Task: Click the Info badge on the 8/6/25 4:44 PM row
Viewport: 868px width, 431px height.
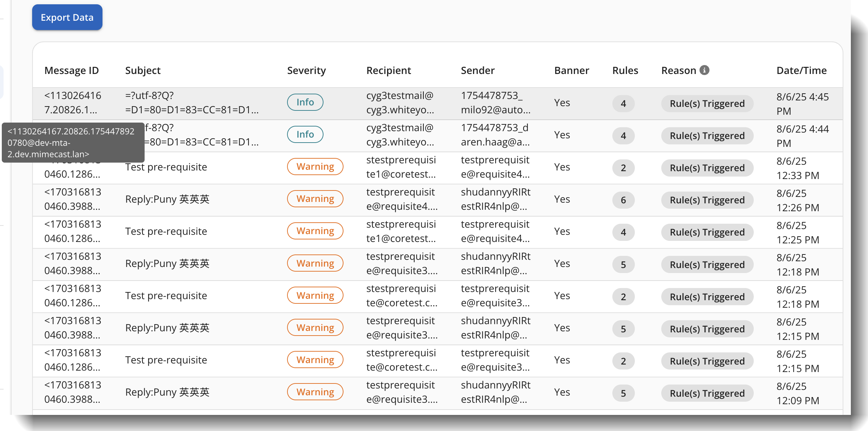Action: click(x=305, y=134)
